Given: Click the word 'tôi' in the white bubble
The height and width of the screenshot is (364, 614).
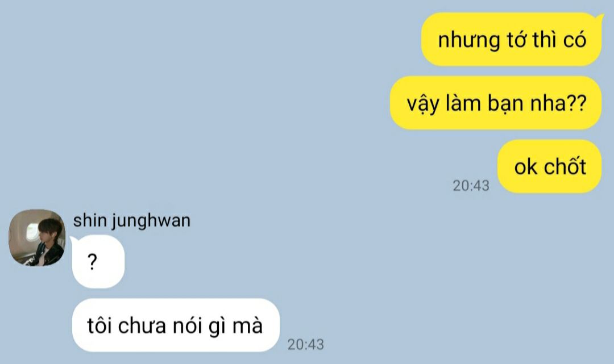Looking at the screenshot, I should tap(100, 325).
